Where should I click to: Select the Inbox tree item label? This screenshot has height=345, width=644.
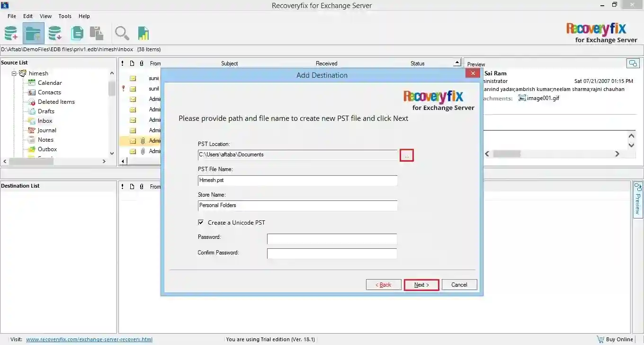point(45,121)
